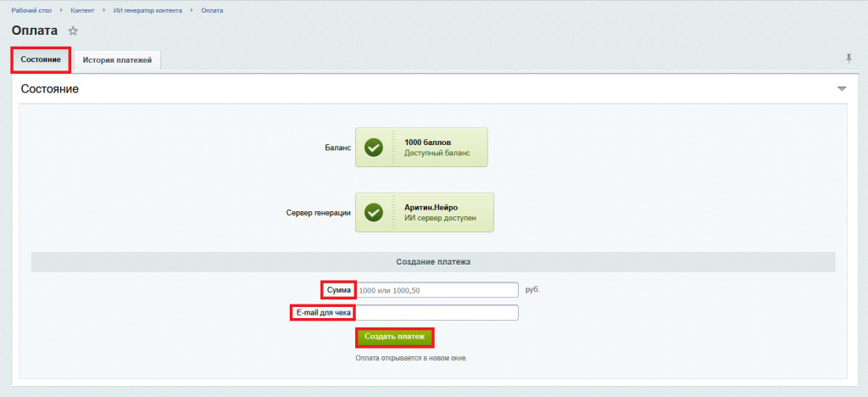Click the Оплата page title
The image size is (868, 397).
pos(34,31)
